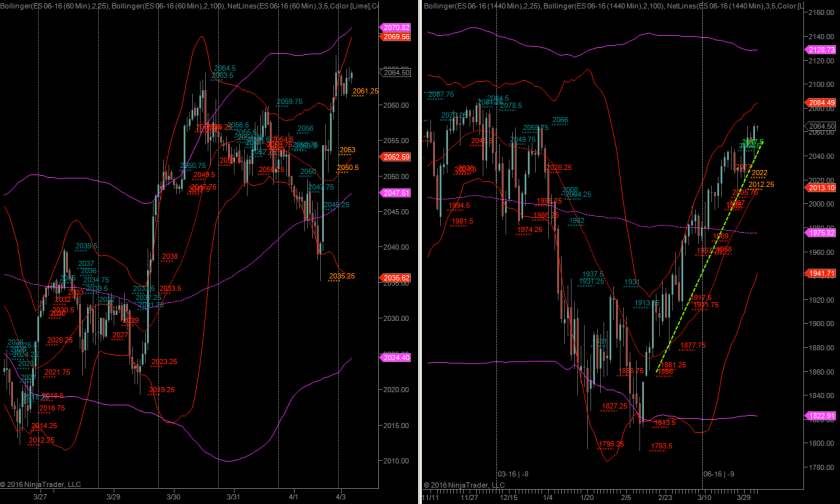
Task: Click the 1/20 date label
Action: (587, 498)
